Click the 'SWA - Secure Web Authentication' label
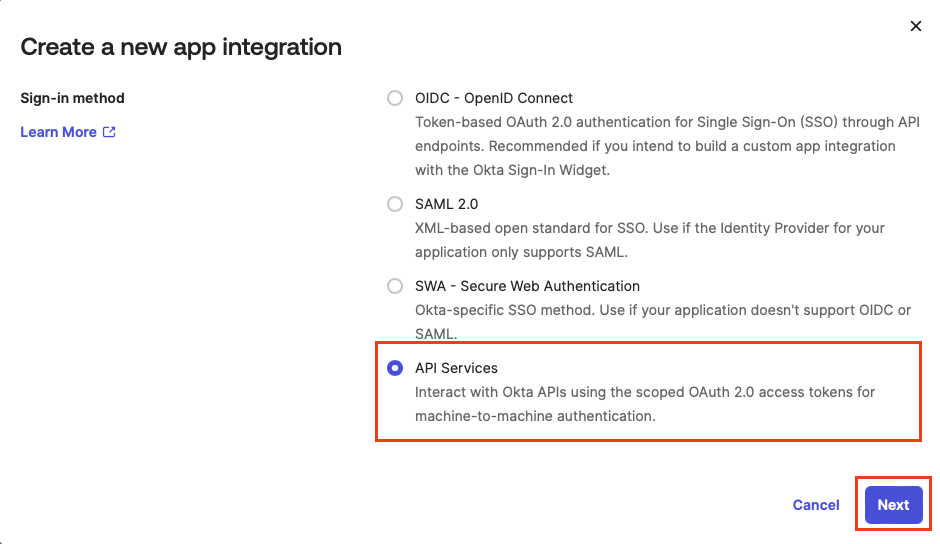The image size is (940, 544). [527, 286]
